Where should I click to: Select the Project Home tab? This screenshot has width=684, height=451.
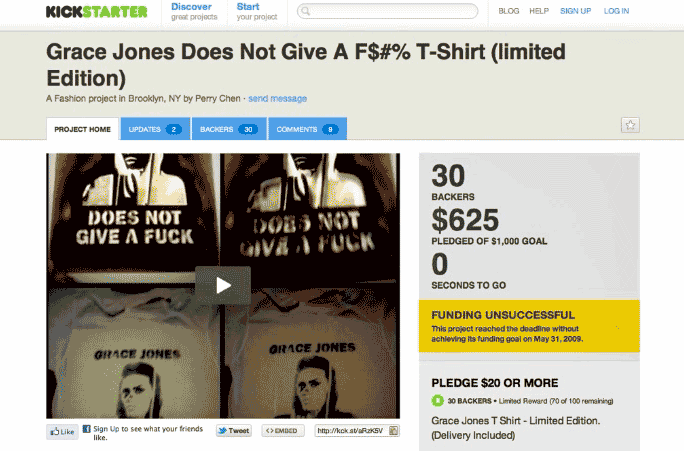82,129
